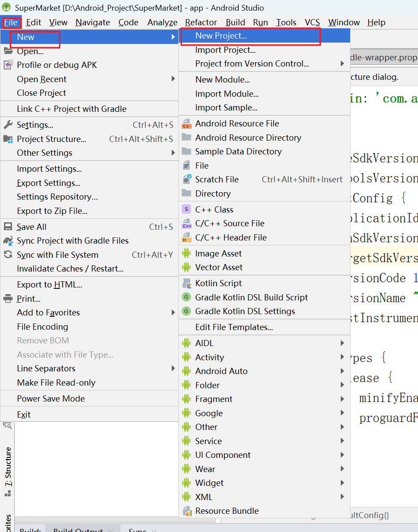Click the Kotlin Script icon

[x=187, y=283]
